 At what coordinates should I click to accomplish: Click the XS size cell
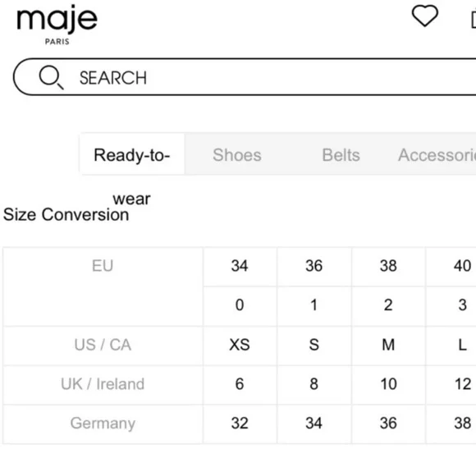240,345
